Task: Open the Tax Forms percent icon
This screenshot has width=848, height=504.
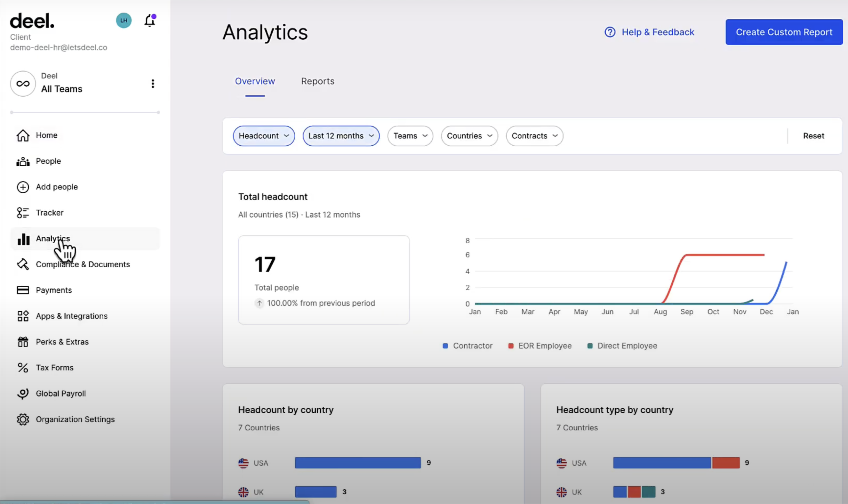Action: [23, 368]
